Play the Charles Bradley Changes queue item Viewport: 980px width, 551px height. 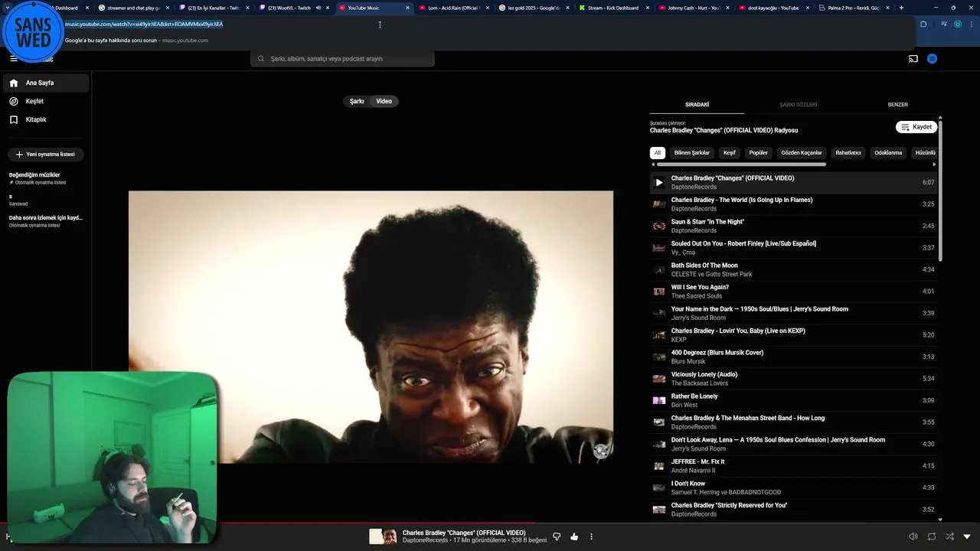(793, 182)
